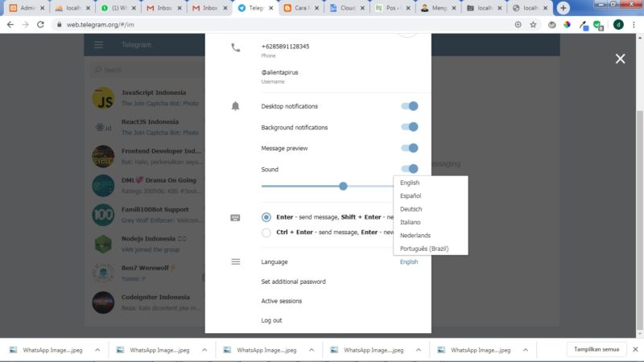Viewport: 644px width, 362px height.
Task: Toggle Desktop notifications switch
Action: click(x=410, y=106)
